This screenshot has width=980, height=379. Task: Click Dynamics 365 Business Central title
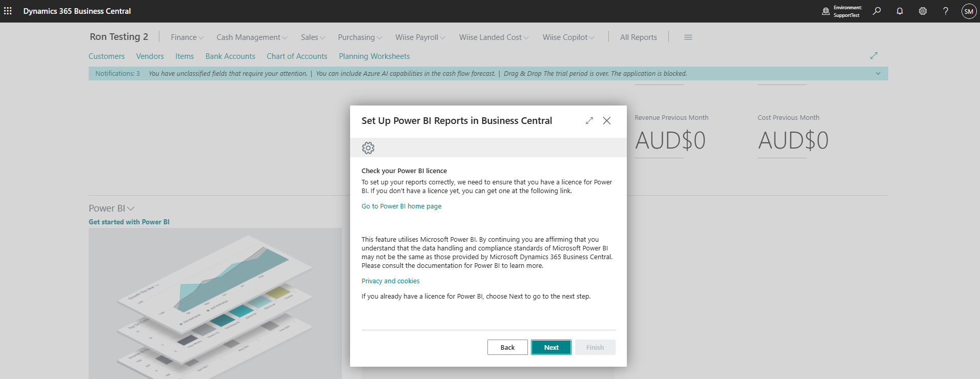click(x=77, y=11)
